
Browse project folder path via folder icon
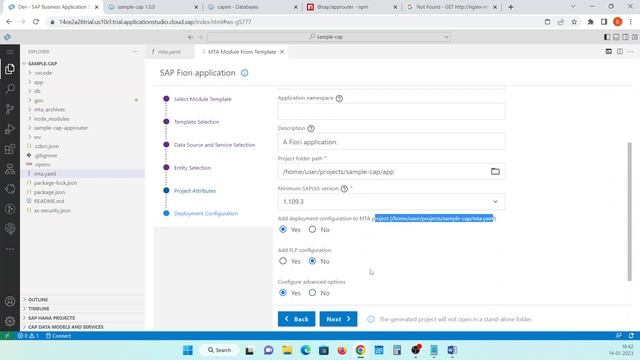coord(495,171)
